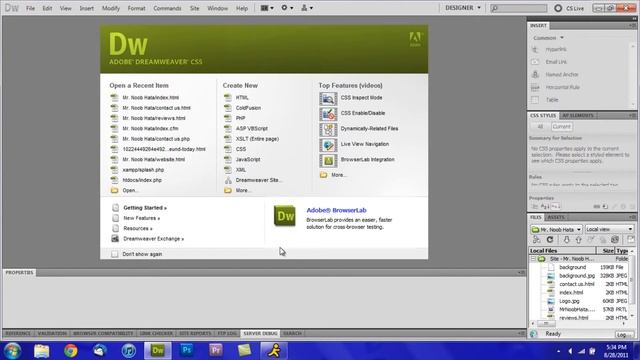Open the Windows Start menu
This screenshot has width=640, height=360.
coord(12,351)
